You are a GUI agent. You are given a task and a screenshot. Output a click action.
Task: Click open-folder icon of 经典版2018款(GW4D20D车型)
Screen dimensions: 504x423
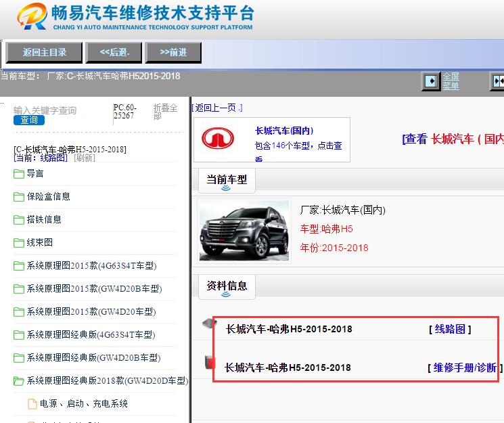tap(19, 381)
